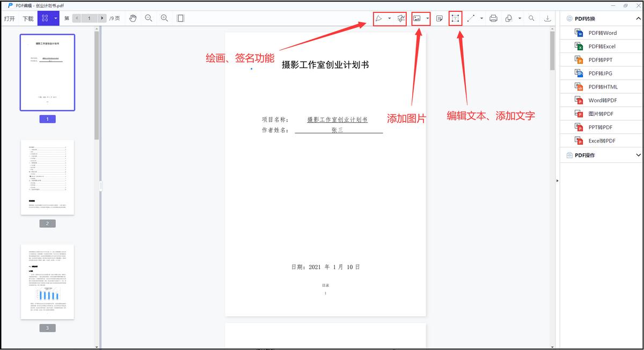Open the edit text tool
The image size is (644, 350).
tap(455, 18)
